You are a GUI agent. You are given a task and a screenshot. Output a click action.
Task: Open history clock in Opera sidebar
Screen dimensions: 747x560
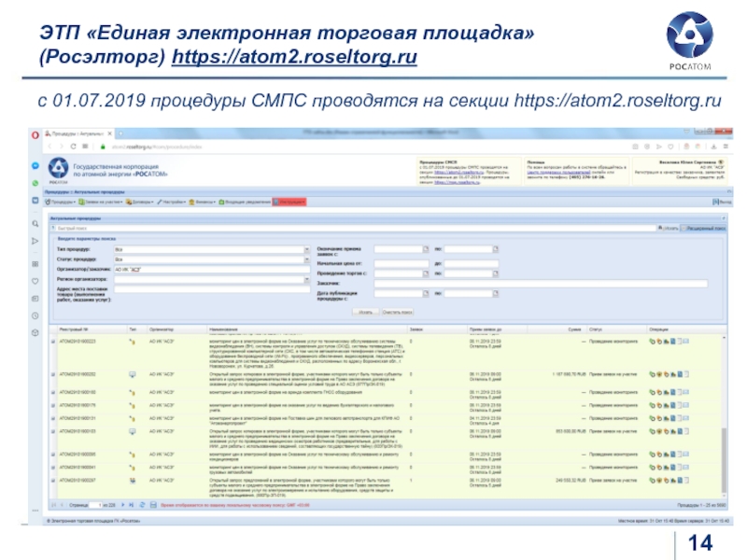tap(35, 315)
